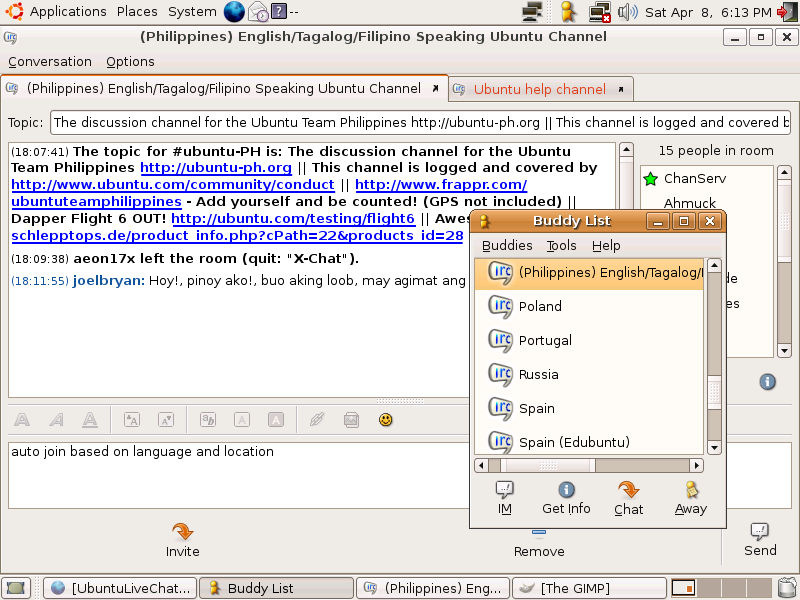Open the http://ubuntu-ph.org link
Viewport: 800px width, 600px height.
pos(216,167)
